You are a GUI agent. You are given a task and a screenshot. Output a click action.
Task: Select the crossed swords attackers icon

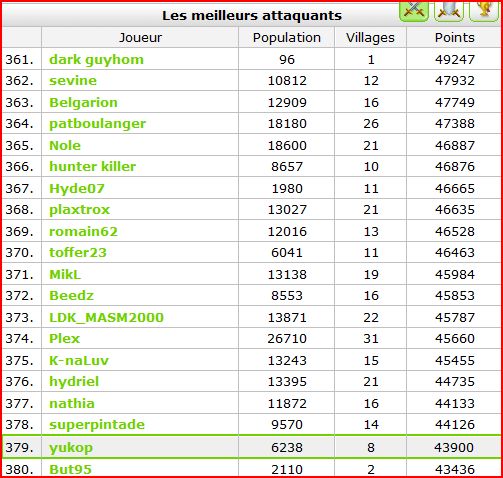pyautogui.click(x=414, y=12)
